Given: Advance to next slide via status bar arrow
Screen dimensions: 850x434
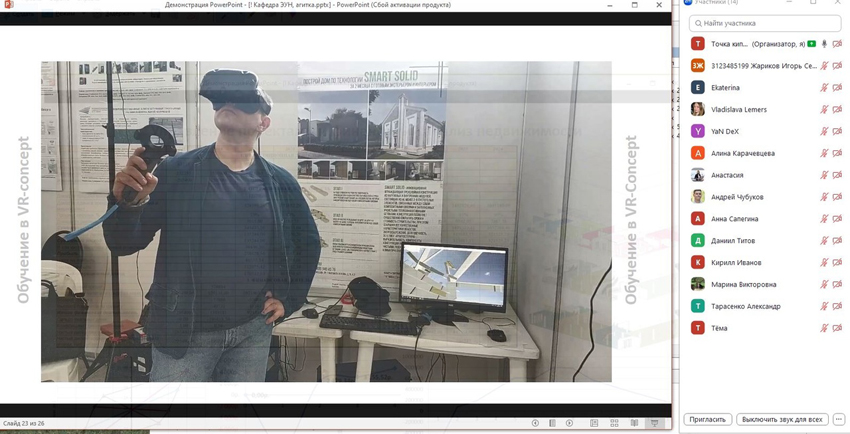Looking at the screenshot, I should click(569, 423).
